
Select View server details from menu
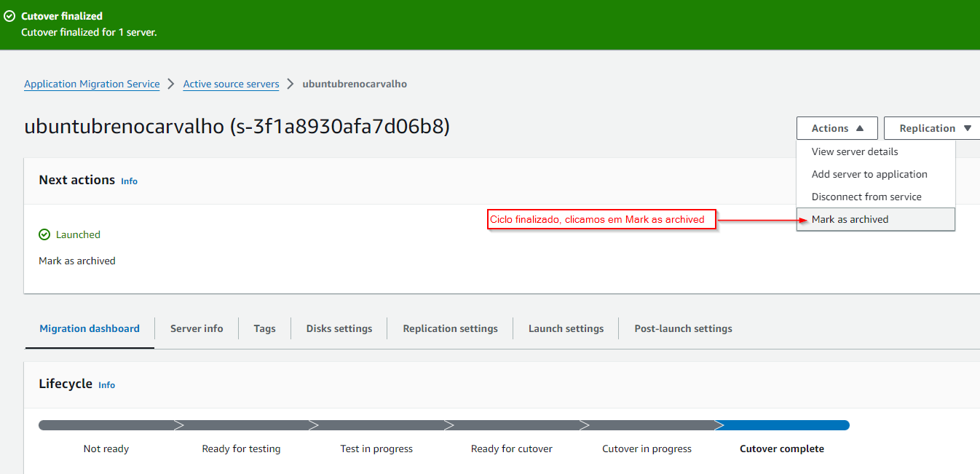click(x=854, y=151)
